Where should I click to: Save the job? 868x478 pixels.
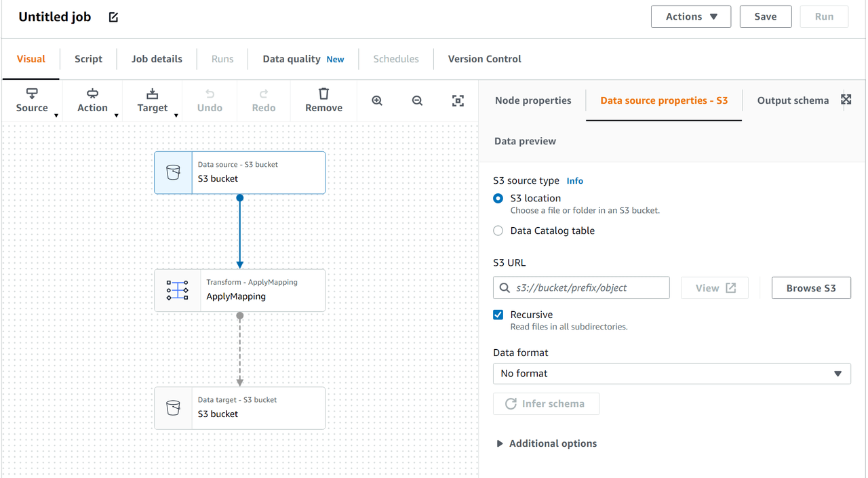pos(766,16)
